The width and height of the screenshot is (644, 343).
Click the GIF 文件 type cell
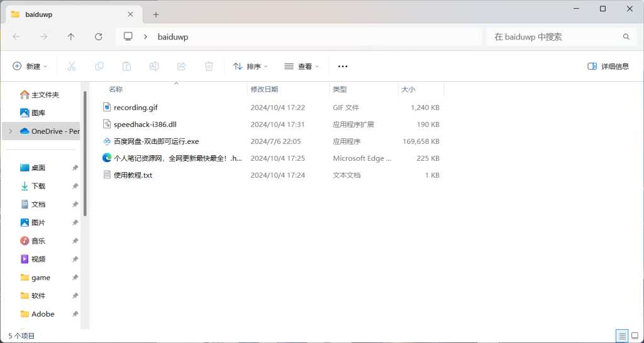click(346, 107)
